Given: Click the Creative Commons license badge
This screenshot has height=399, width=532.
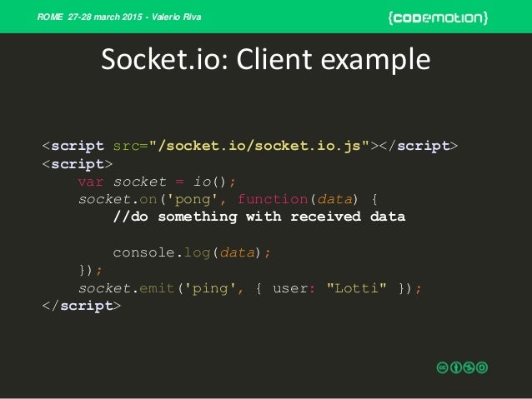Looking at the screenshot, I should coord(462,367).
